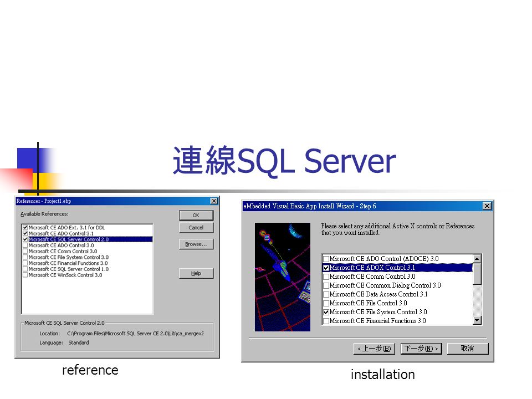
Task: Check Microsoft CE ADO Control 3.0 reference
Action: click(25, 245)
